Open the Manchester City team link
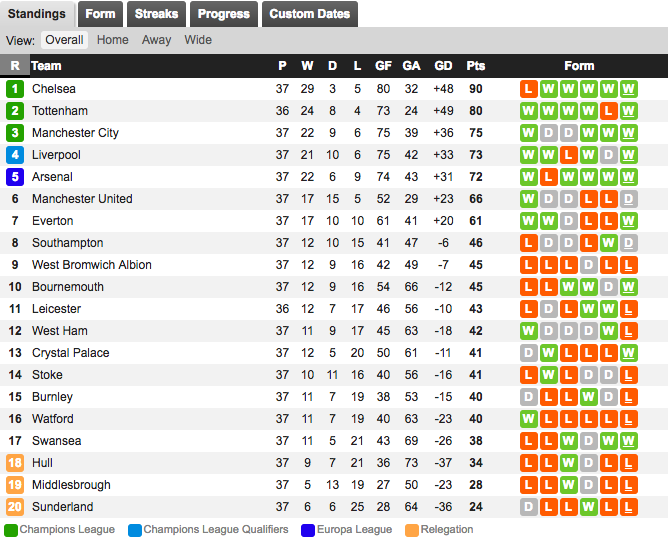 [75, 133]
